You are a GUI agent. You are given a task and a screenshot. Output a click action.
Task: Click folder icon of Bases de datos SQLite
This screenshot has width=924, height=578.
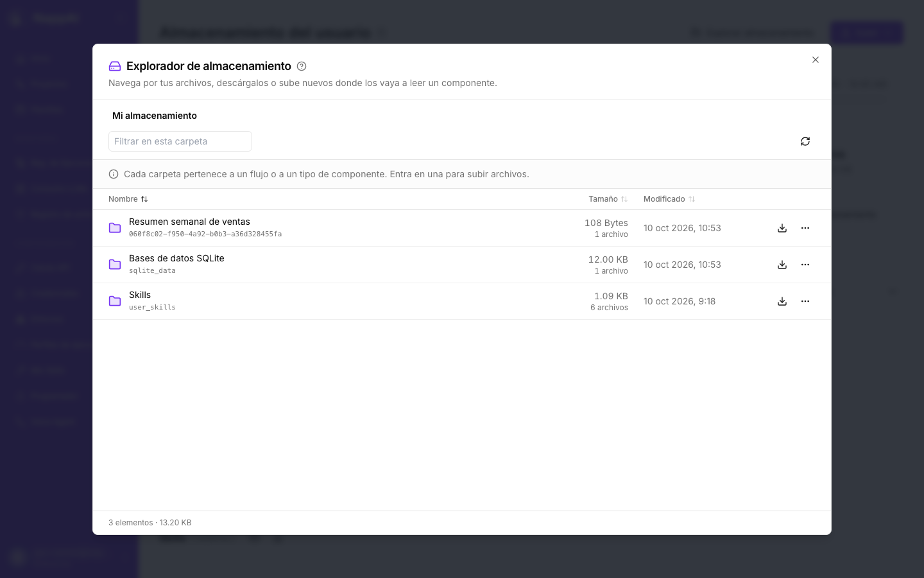115,265
